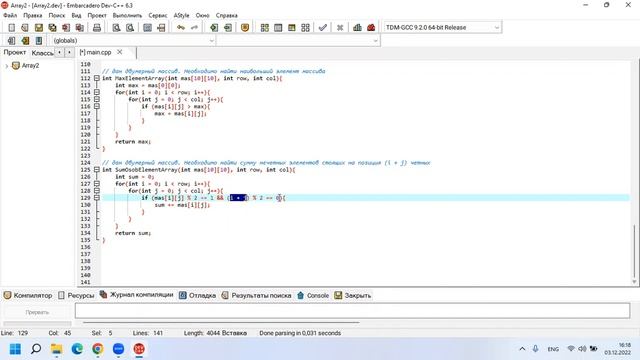Click the red Delete profiling information icon
640x360 pixels.
(x=371, y=28)
